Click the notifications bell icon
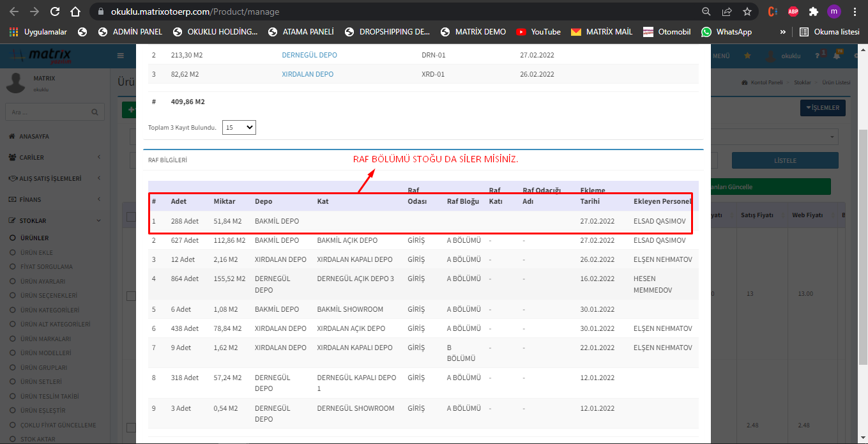Viewport: 868px width, 444px height. (837, 56)
